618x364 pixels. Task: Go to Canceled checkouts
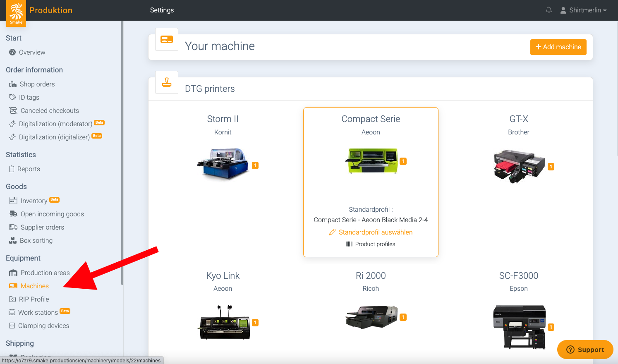50,110
